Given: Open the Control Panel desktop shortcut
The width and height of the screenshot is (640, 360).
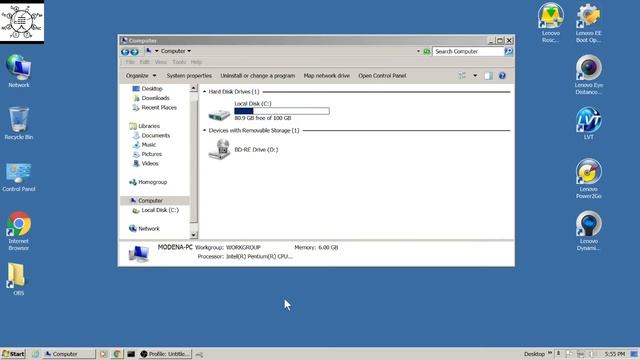Looking at the screenshot, I should (x=18, y=177).
